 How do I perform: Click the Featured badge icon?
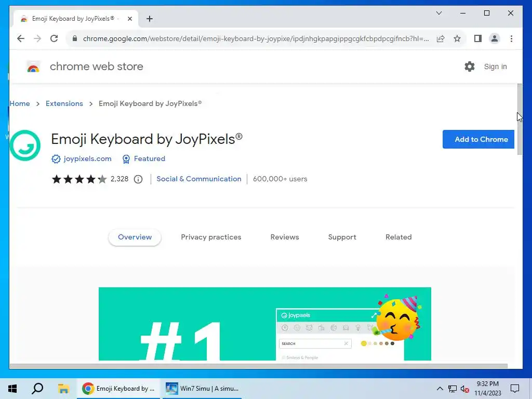[126, 159]
